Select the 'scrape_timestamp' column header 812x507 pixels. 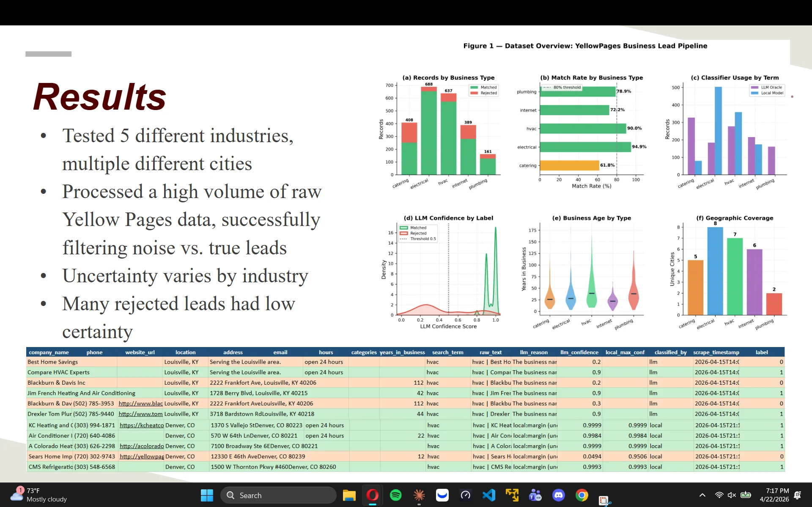716,352
